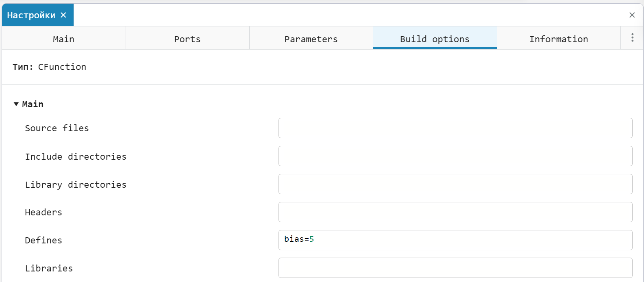Go to the Parameters tab
This screenshot has width=644, height=282.
311,39
